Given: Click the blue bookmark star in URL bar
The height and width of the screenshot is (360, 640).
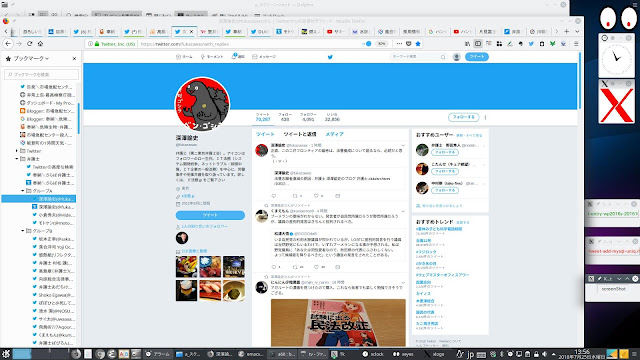Looking at the screenshot, I should pos(418,44).
